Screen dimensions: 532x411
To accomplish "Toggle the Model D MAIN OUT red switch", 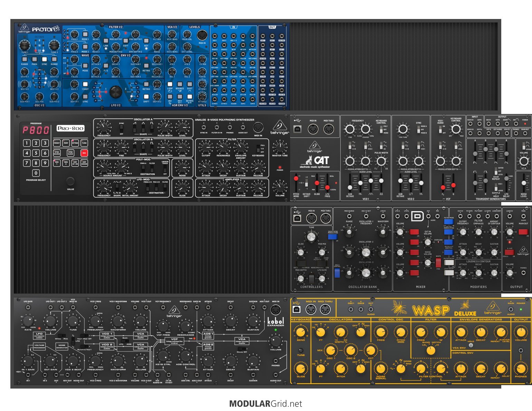I will 523,232.
